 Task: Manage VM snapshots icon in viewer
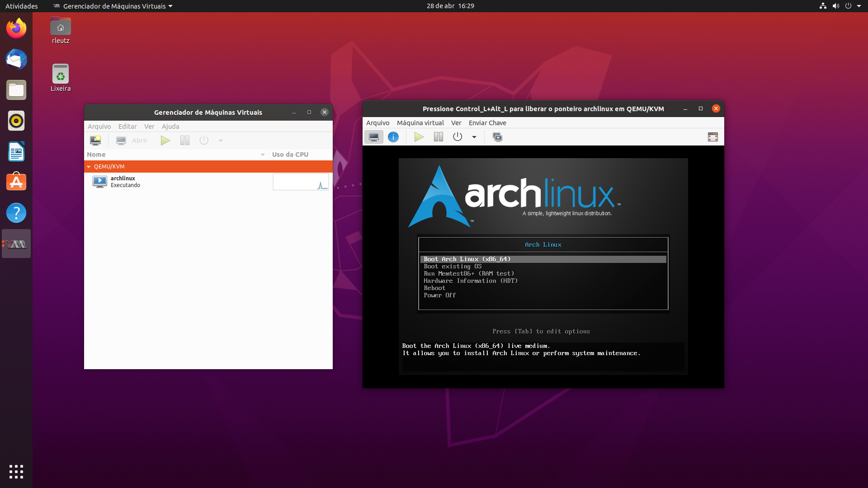[497, 137]
